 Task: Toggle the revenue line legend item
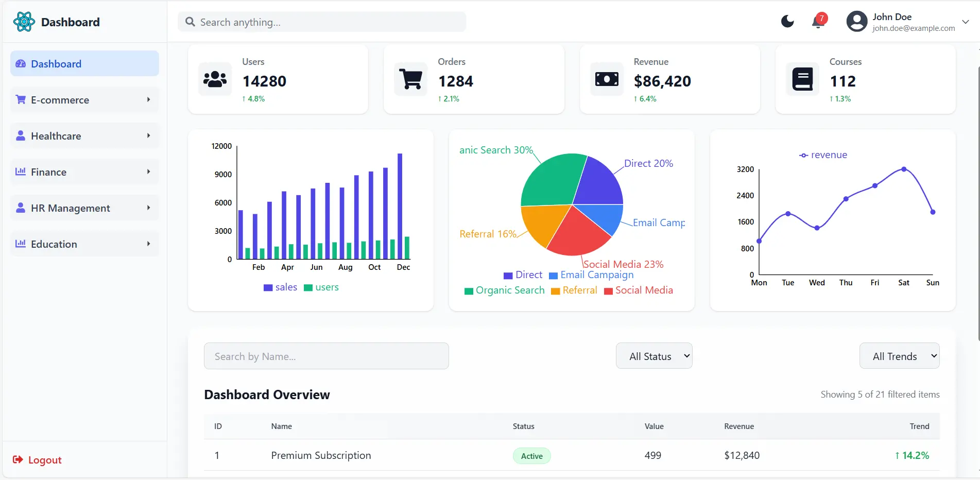coord(823,155)
